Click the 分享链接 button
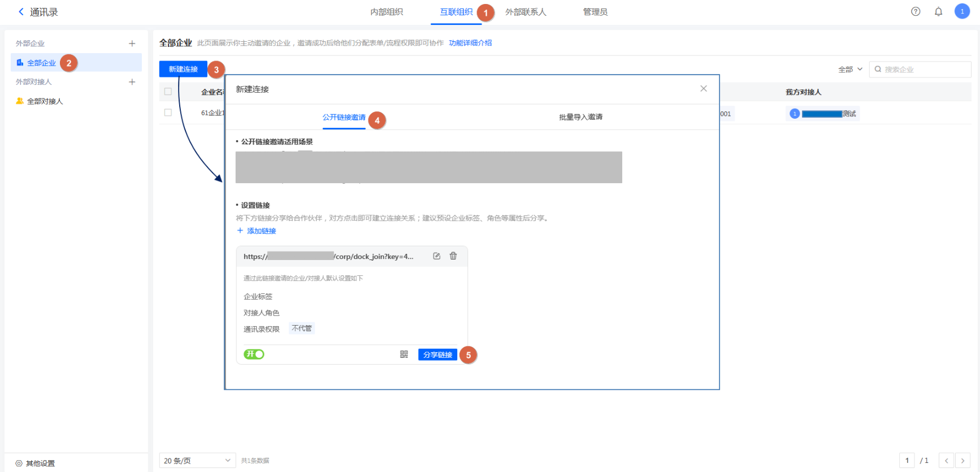 click(x=437, y=354)
